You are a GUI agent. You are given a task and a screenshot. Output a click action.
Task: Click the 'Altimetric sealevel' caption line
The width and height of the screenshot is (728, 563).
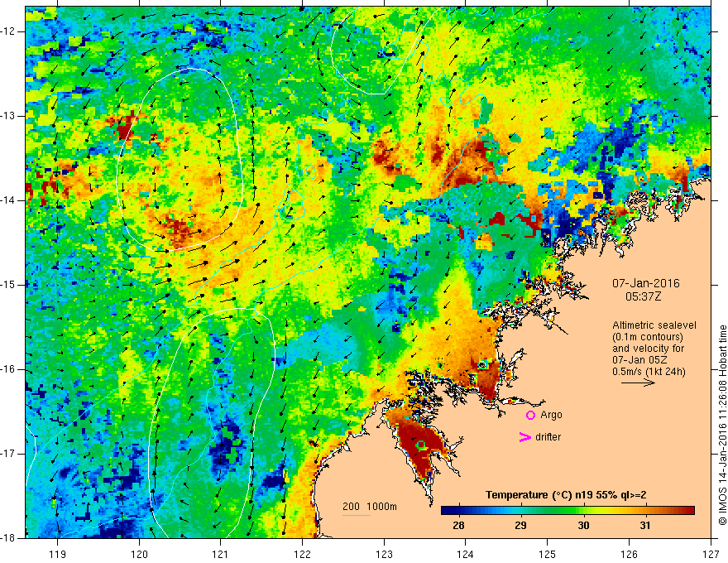[654, 325]
